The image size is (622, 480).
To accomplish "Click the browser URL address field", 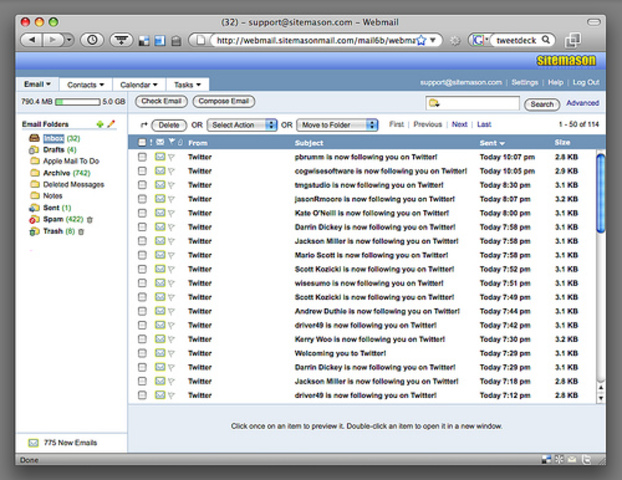I will coord(315,40).
